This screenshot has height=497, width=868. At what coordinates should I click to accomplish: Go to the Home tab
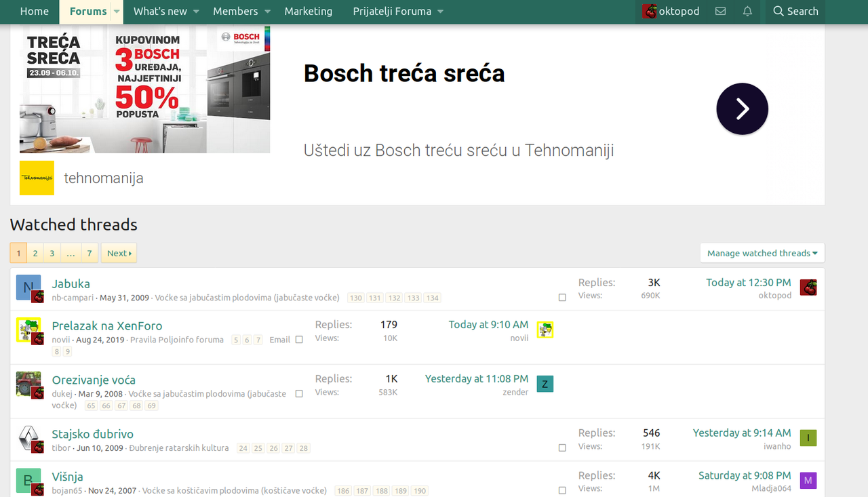point(35,11)
